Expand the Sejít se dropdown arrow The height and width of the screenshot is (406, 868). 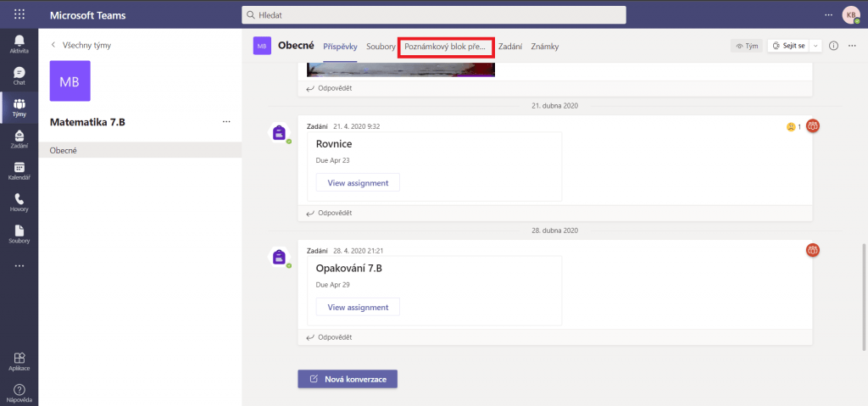[815, 46]
